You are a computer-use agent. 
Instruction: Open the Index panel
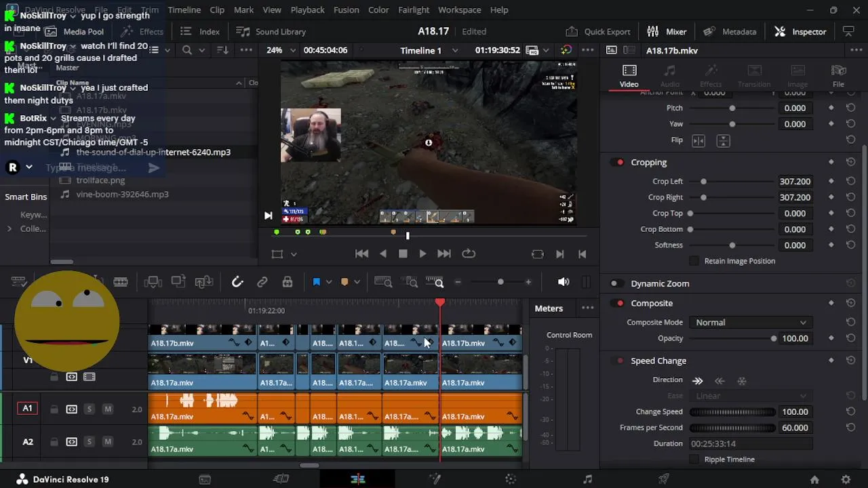point(200,31)
